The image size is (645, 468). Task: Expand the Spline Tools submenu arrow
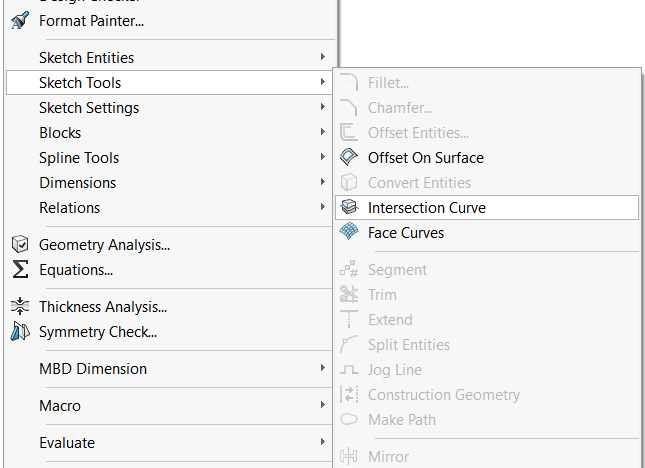click(322, 158)
